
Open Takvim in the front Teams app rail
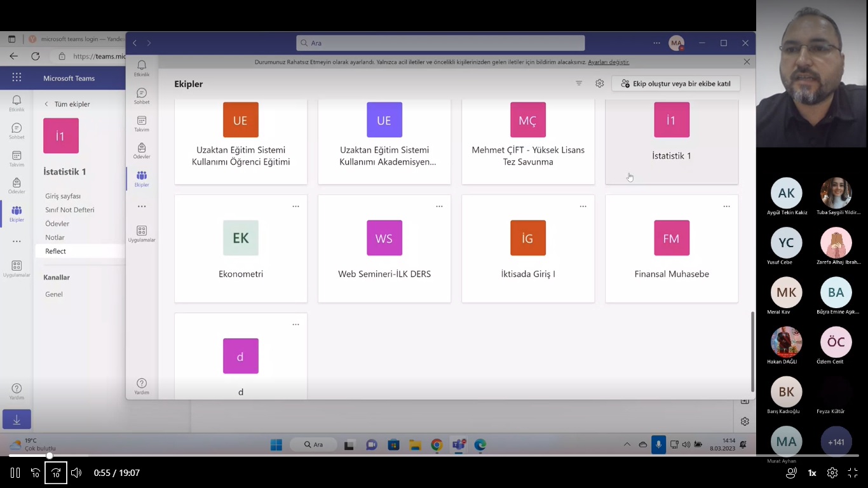142,123
